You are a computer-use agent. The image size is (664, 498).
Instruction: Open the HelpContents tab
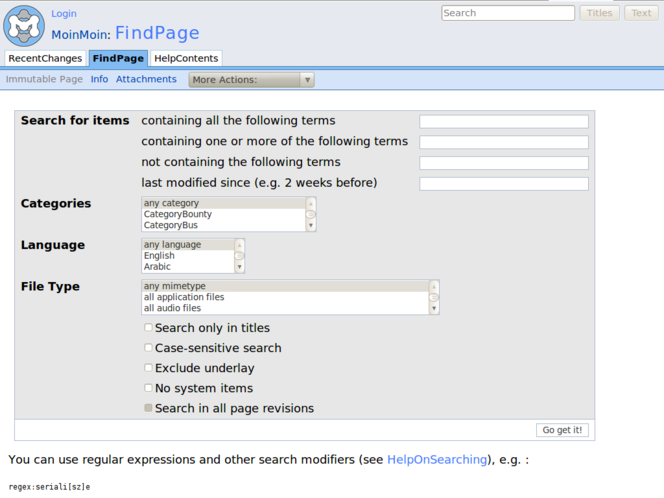[x=186, y=59]
